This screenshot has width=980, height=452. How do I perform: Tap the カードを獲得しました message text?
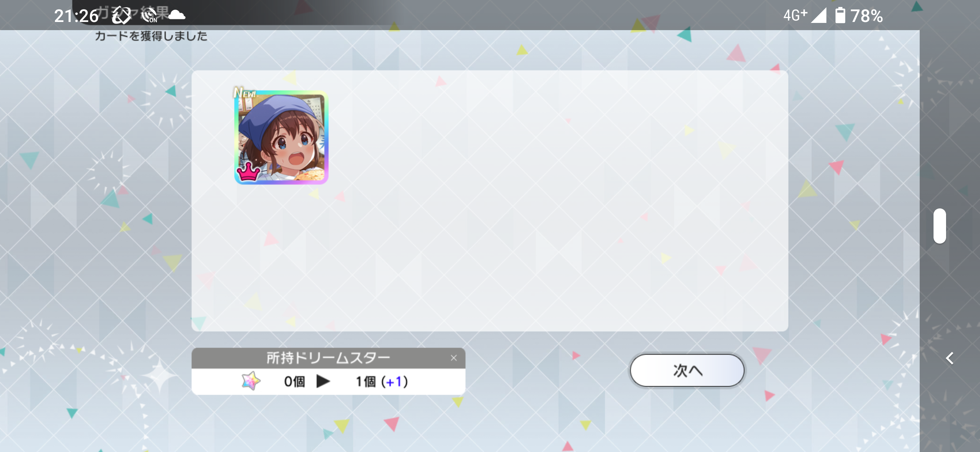(x=151, y=36)
